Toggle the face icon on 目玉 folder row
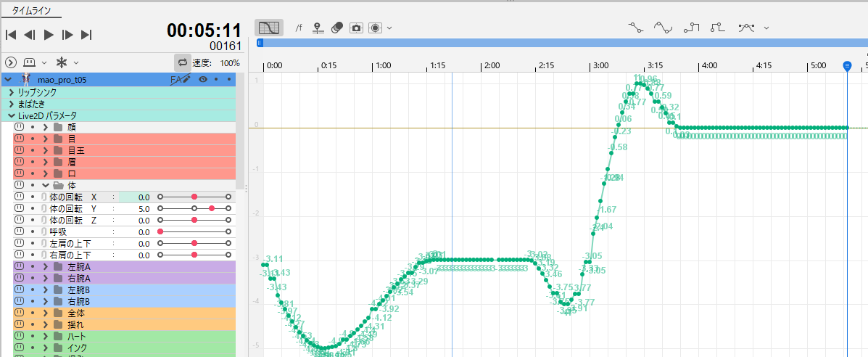The width and height of the screenshot is (868, 357). 20,150
